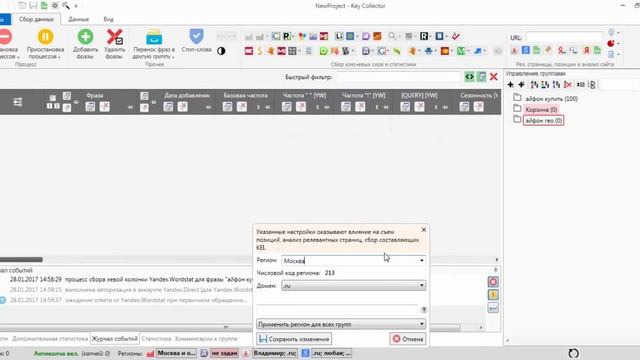Switch to the Данные ribbon tab

point(78,19)
